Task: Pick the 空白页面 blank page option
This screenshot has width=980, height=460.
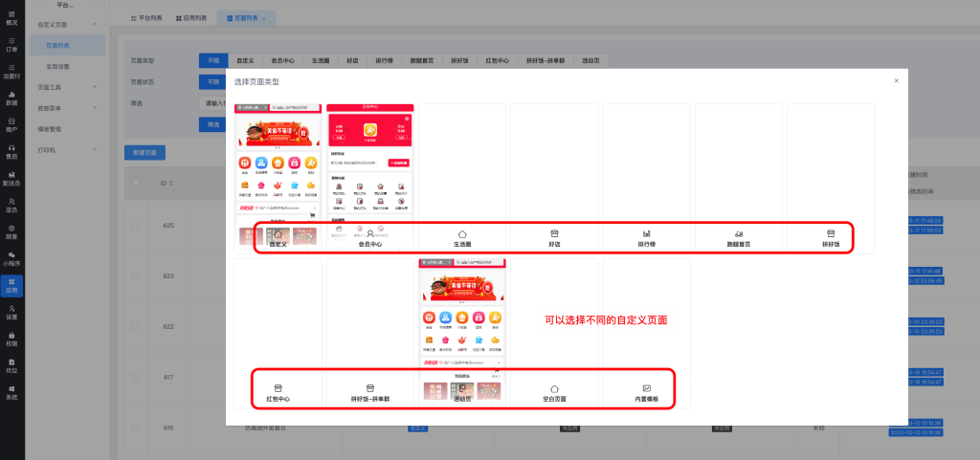Action: 554,388
